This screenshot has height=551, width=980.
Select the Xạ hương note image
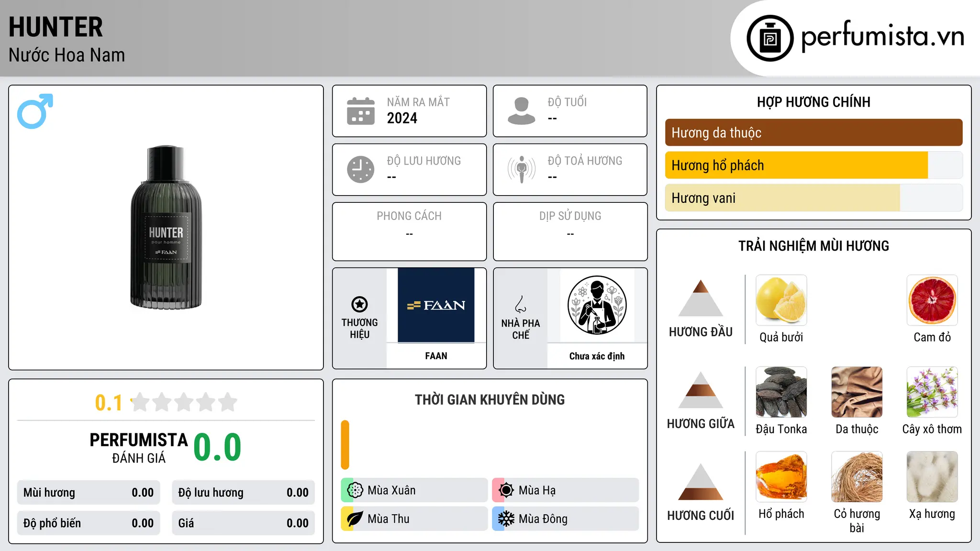(932, 477)
